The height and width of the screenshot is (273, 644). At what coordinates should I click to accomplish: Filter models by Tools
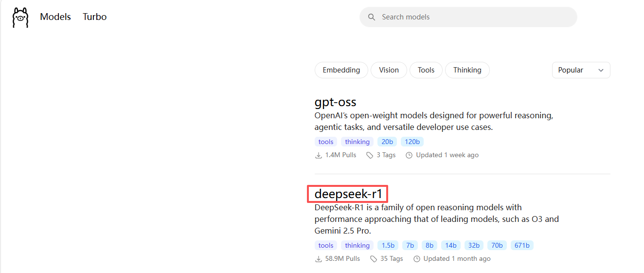tap(426, 70)
